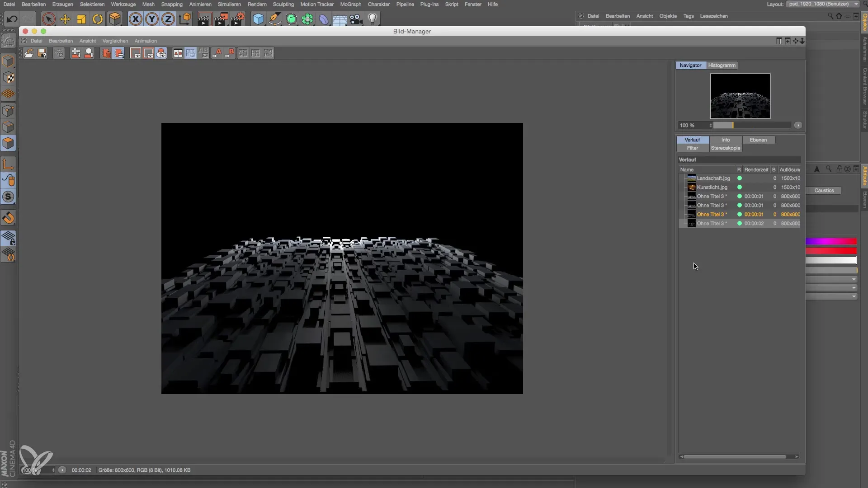
Task: Open navigator zoom presets arrow button
Action: coord(798,125)
